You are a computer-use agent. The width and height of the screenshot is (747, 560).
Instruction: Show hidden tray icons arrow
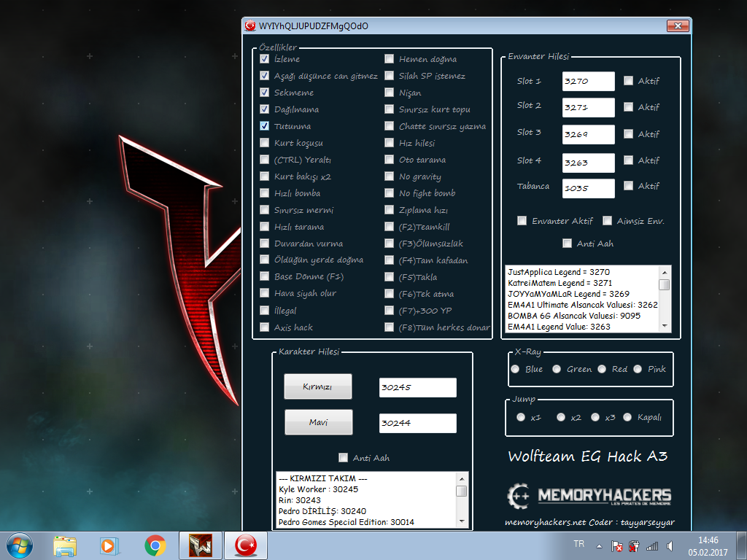point(600,546)
